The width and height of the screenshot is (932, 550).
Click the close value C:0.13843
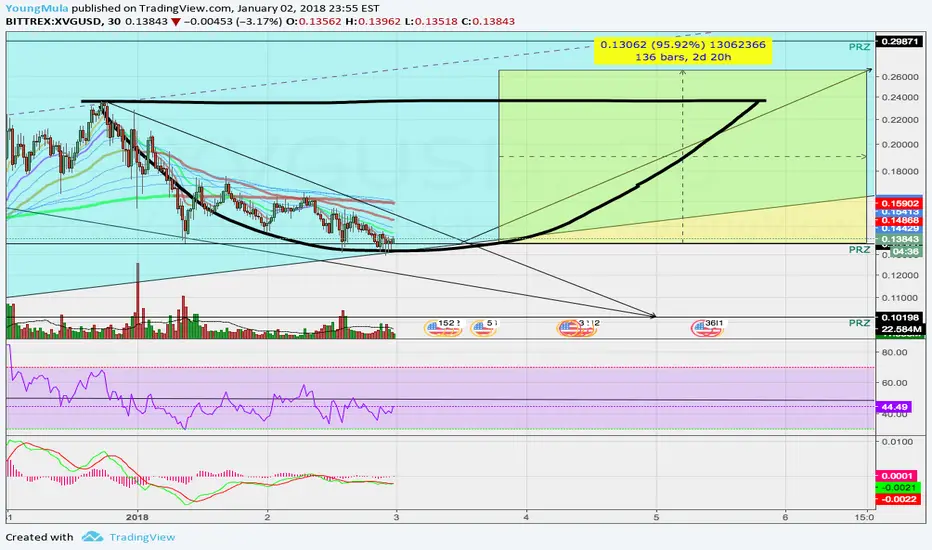[488, 21]
